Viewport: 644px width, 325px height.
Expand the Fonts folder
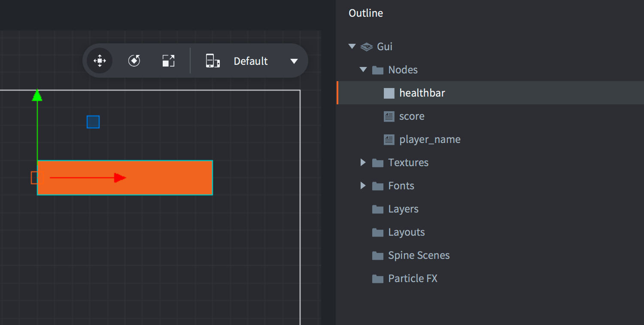363,185
